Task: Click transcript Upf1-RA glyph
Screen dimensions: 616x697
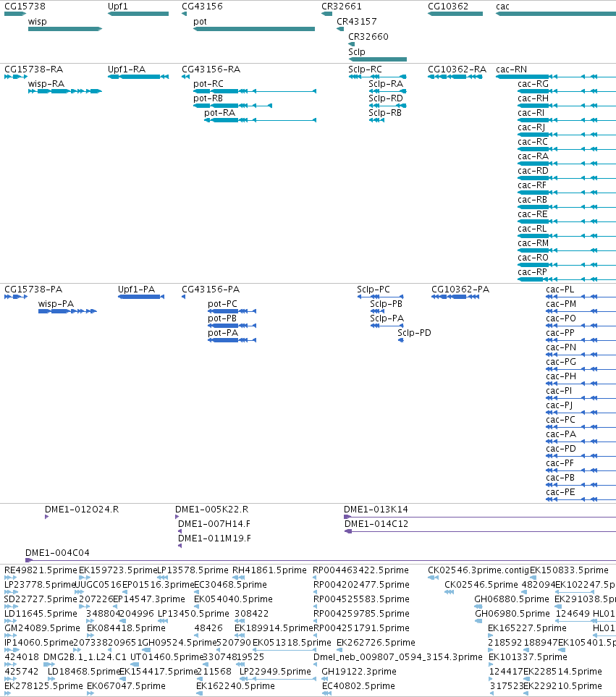Action: coord(138,77)
